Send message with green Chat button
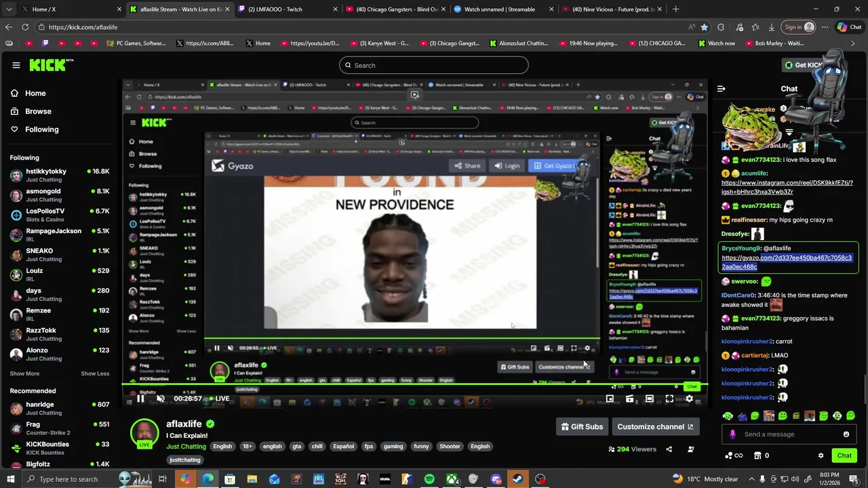This screenshot has width=868, height=488. pos(844,455)
